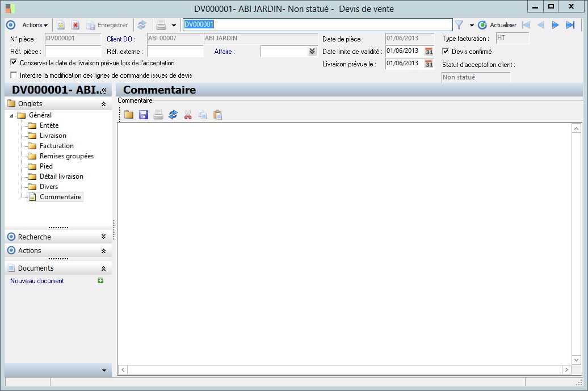Open comment file with the folder icon
588x391 pixels.
[129, 115]
